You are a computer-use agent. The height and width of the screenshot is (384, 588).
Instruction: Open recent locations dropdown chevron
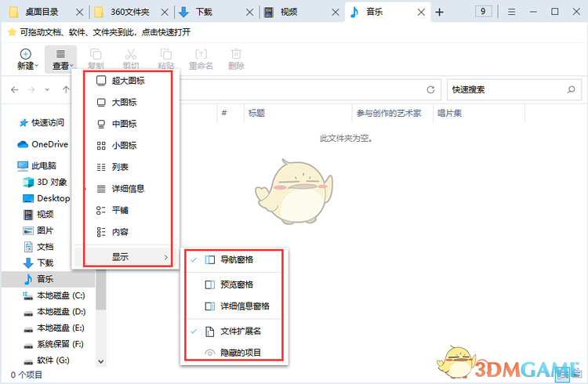(x=47, y=89)
